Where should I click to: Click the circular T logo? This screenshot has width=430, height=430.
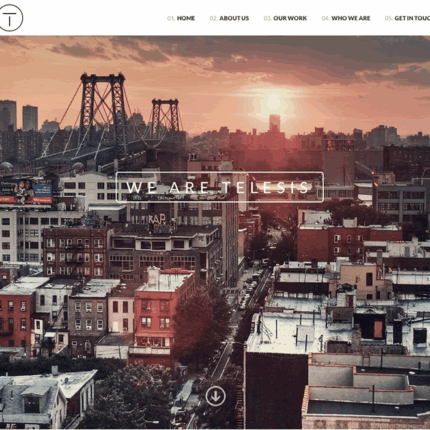click(x=10, y=18)
